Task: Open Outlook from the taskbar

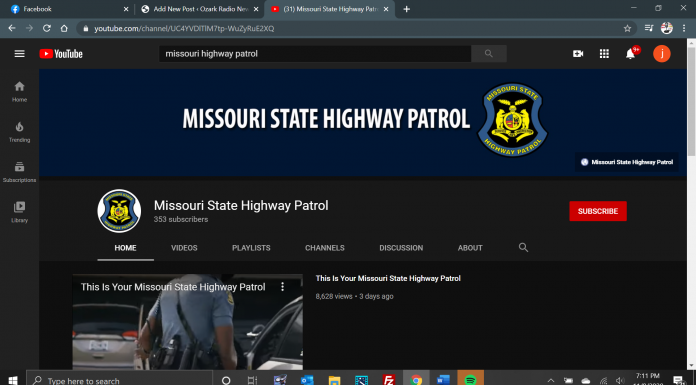Action: pyautogui.click(x=307, y=380)
